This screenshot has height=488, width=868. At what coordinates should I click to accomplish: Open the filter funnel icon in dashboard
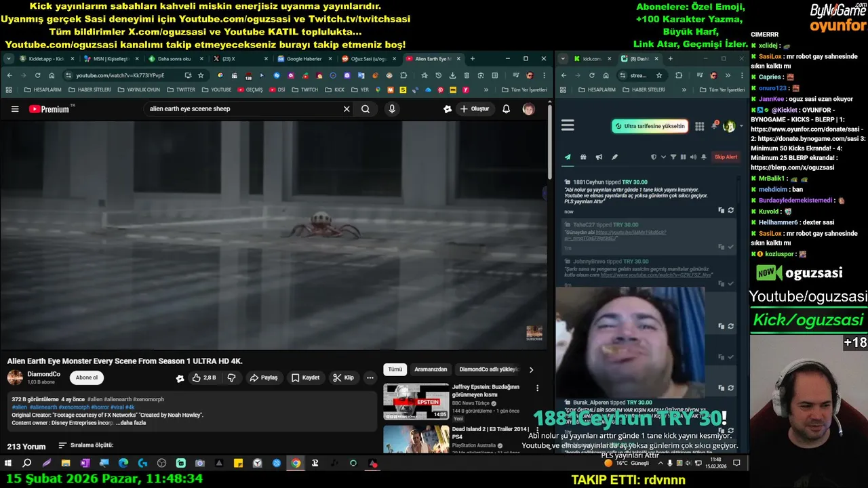coord(673,157)
